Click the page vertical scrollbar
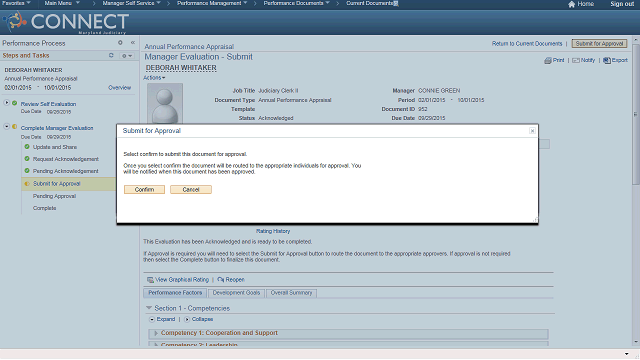640x360 pixels. click(x=636, y=114)
